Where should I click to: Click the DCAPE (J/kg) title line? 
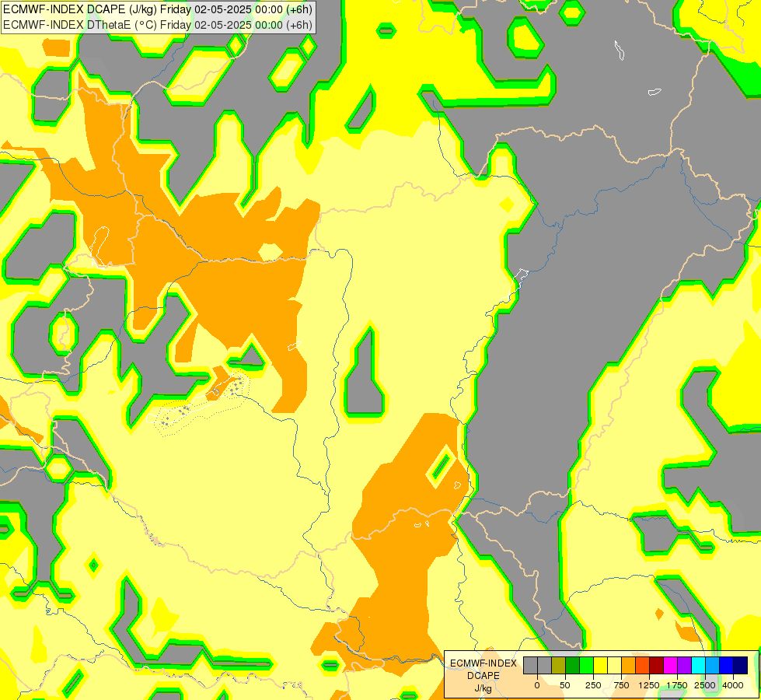tap(158, 9)
